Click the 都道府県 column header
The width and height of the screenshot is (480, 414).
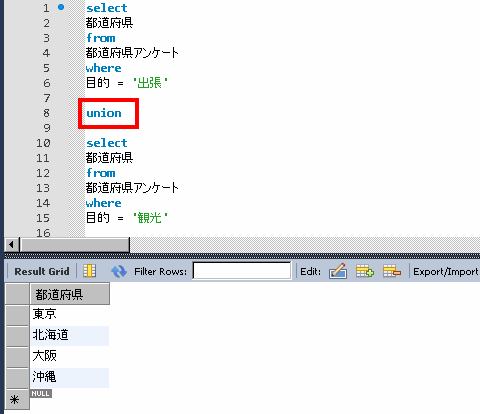[x=70, y=294]
